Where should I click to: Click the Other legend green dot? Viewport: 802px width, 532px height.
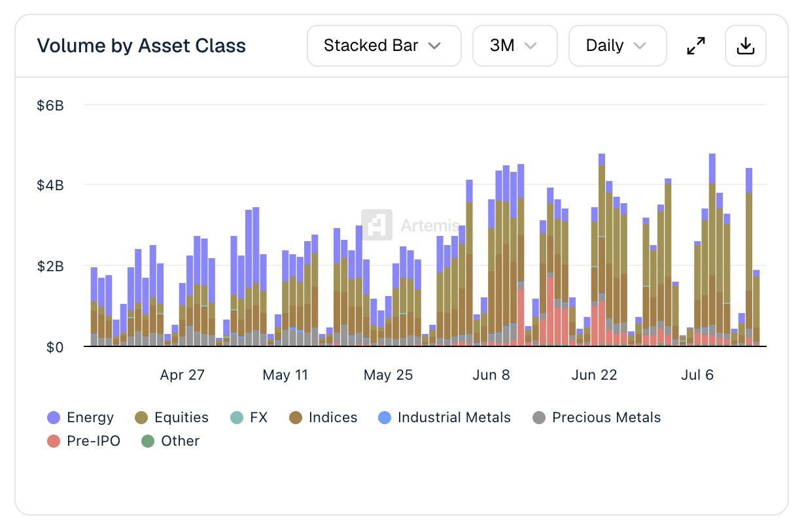coord(148,441)
